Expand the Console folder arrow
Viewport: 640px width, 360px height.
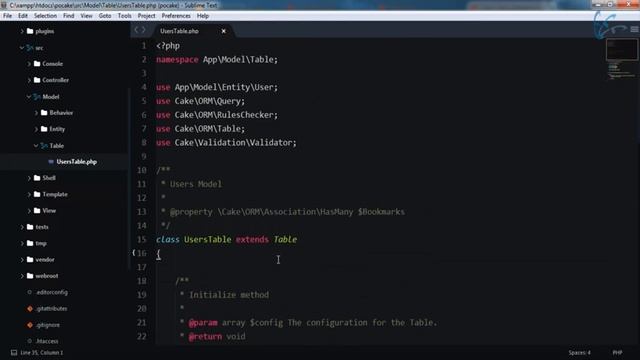point(29,64)
